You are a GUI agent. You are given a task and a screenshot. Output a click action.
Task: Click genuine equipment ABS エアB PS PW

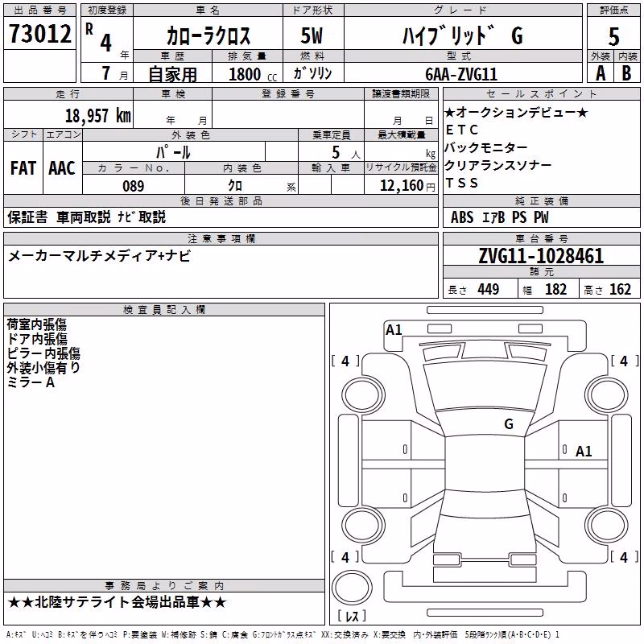[x=499, y=217]
